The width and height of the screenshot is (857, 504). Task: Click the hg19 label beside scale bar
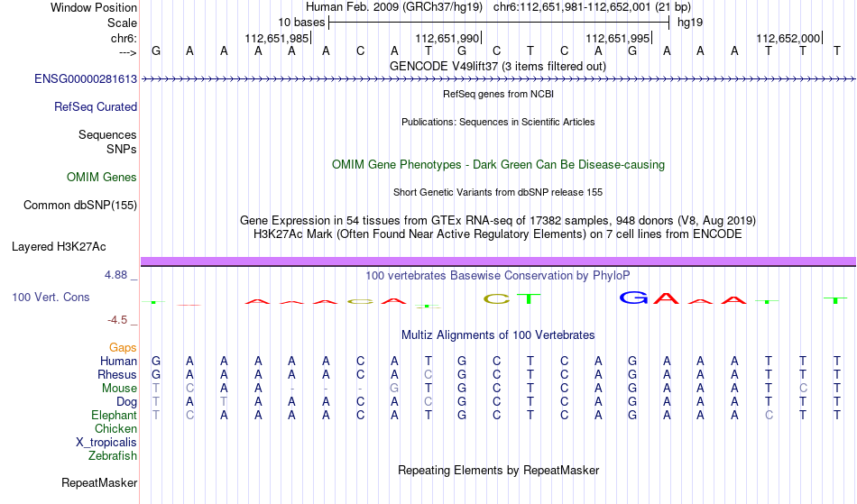point(690,23)
